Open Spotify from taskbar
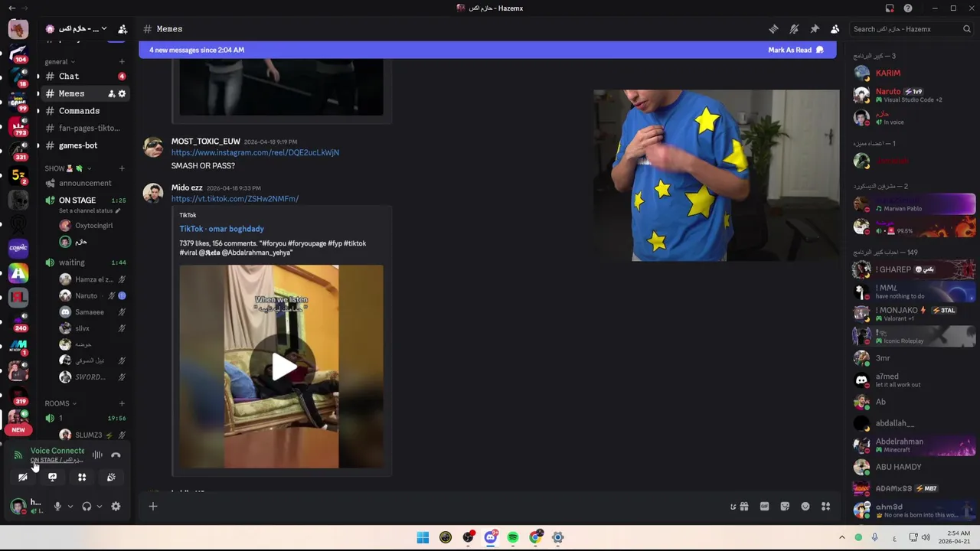The width and height of the screenshot is (980, 551). (513, 537)
